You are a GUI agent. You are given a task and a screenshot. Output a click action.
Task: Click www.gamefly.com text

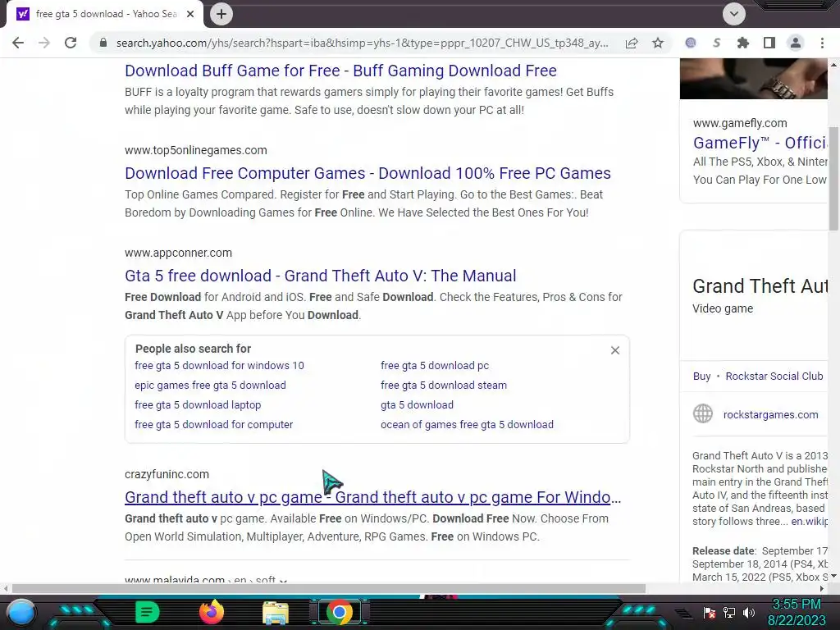pyautogui.click(x=740, y=123)
